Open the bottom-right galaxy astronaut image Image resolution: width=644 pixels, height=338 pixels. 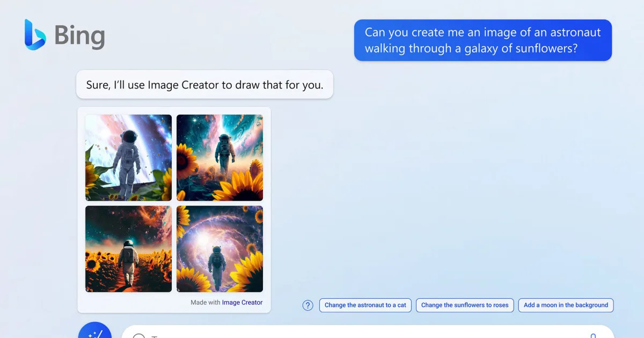219,249
